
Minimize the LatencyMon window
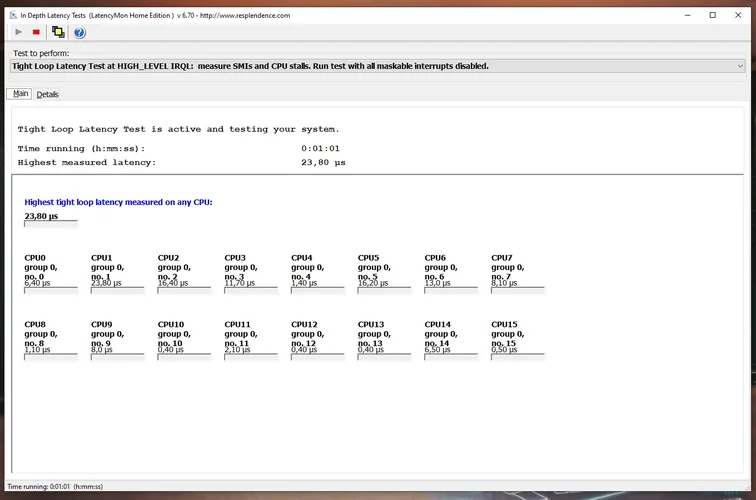[x=686, y=15]
